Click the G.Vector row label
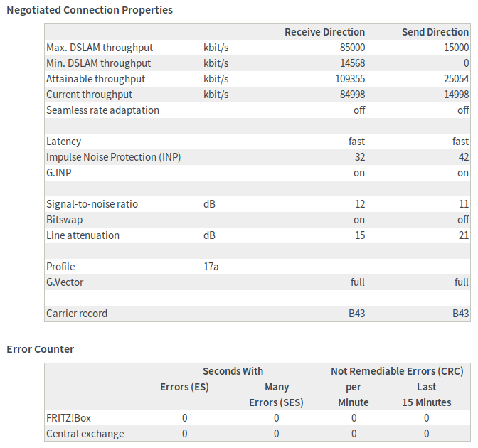Screen dimensions: 478x448 [x=65, y=282]
